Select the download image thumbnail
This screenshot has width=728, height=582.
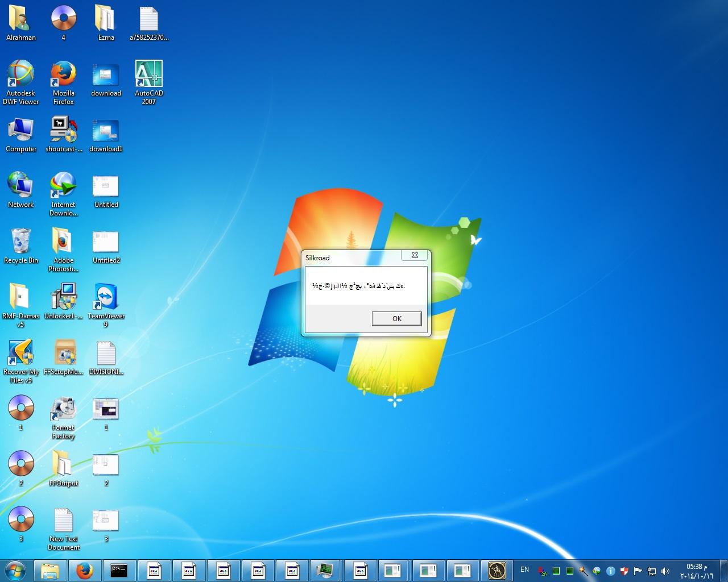[x=106, y=80]
